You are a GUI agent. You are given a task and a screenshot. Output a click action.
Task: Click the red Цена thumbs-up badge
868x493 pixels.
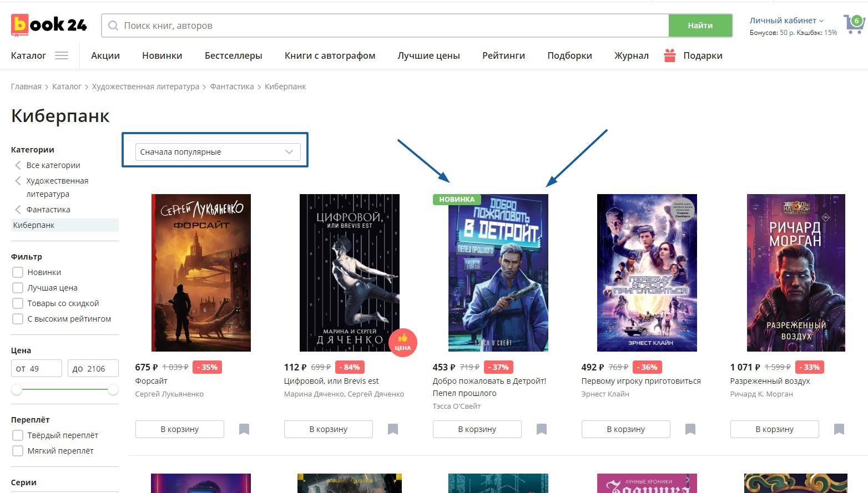coord(403,342)
